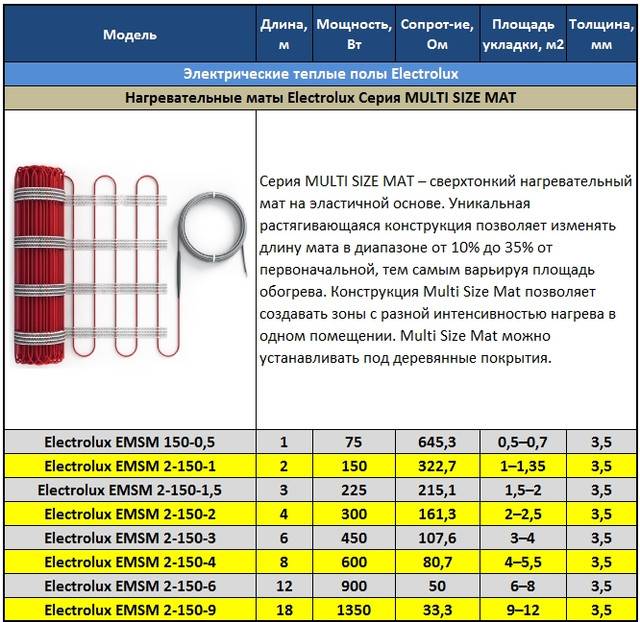Click area value '6–8'

point(522,586)
